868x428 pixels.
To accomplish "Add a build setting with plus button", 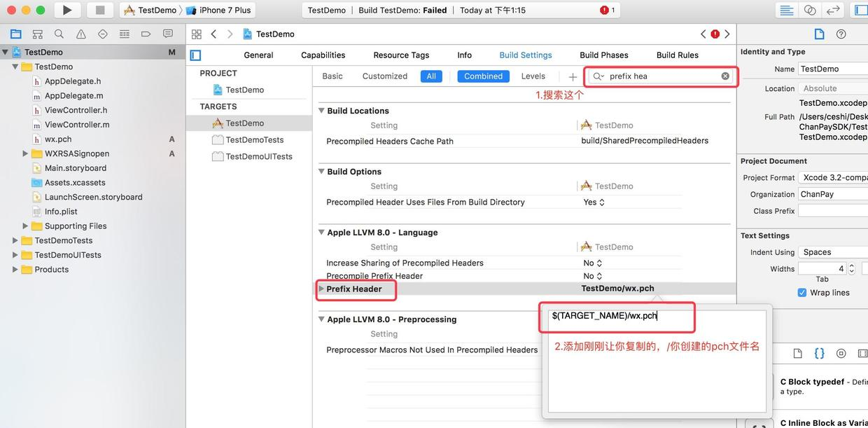I will (x=573, y=76).
